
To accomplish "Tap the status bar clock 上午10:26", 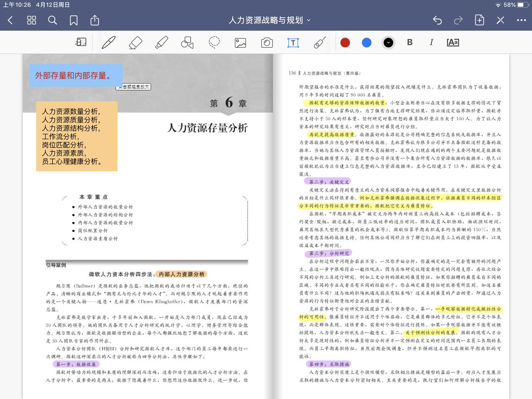I will (x=17, y=5).
